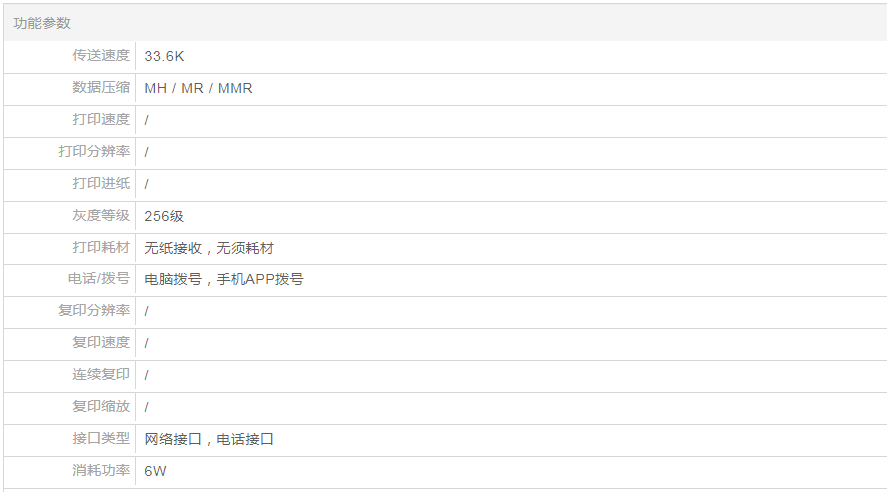Viewport: 890px width, 492px height.
Task: Select the 网络接口，电话接口 value
Action: pos(208,439)
